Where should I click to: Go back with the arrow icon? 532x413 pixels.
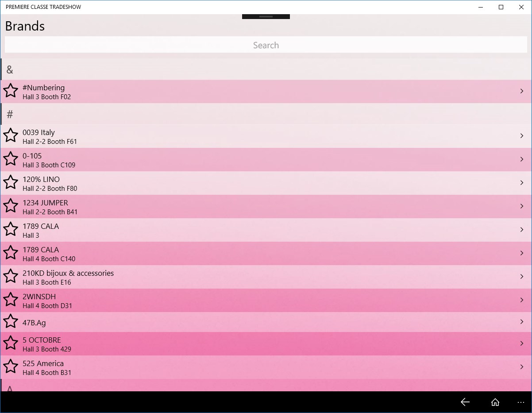[x=465, y=402]
